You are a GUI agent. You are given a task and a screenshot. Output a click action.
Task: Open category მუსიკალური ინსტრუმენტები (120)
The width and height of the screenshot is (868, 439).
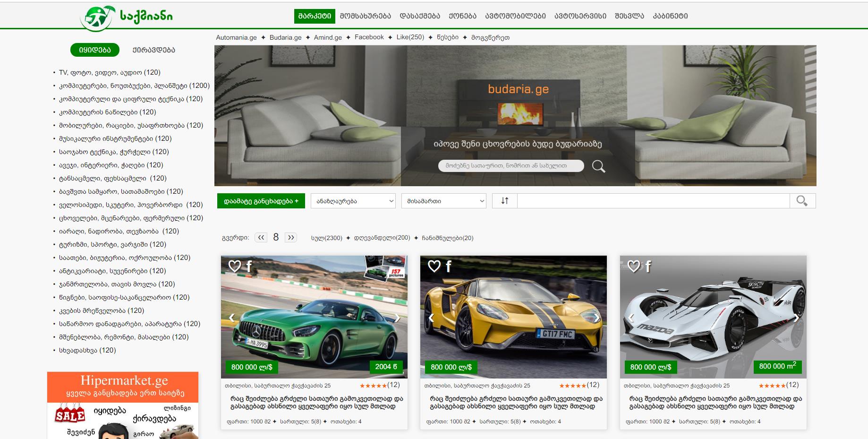coord(115,138)
